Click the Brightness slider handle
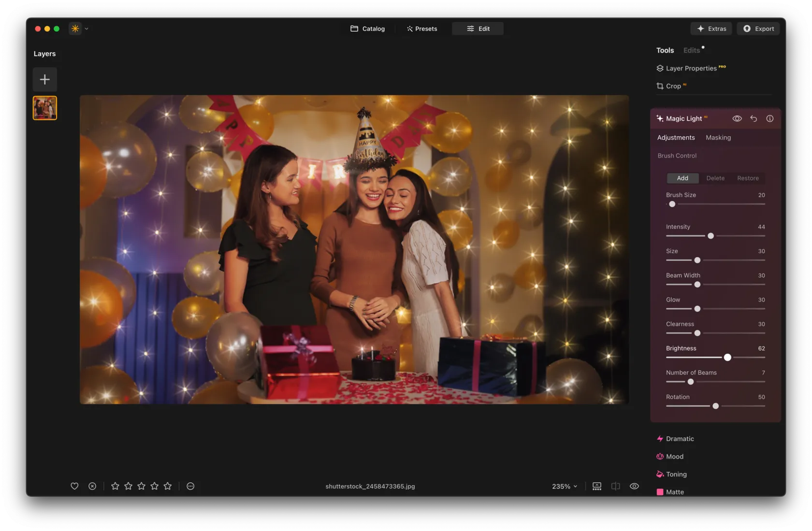This screenshot has width=812, height=531. click(x=727, y=358)
